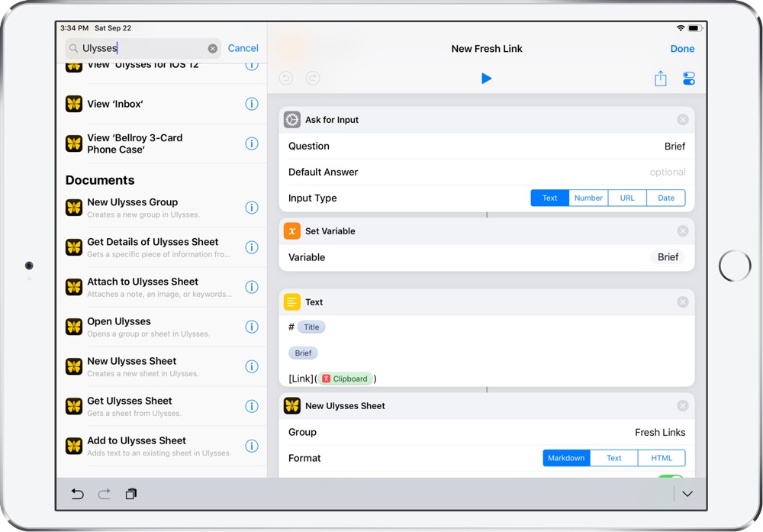Viewport: 763px width, 532px height.
Task: Tap the New Fresh Link shortcut title
Action: coord(487,49)
